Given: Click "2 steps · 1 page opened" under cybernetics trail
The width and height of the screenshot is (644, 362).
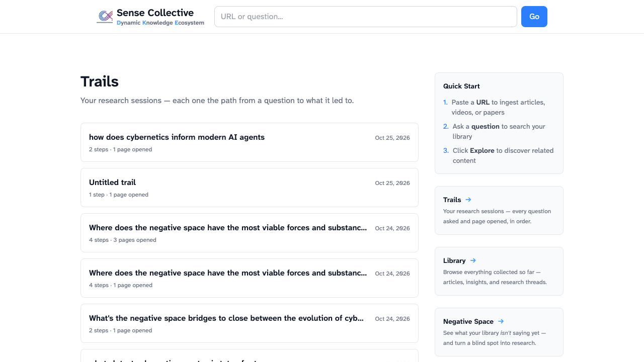Looking at the screenshot, I should [x=120, y=149].
